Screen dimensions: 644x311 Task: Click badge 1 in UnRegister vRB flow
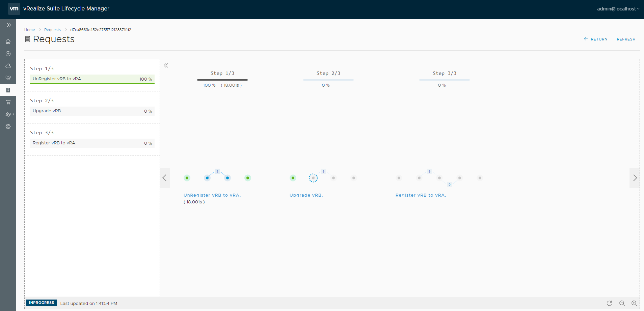click(x=217, y=171)
